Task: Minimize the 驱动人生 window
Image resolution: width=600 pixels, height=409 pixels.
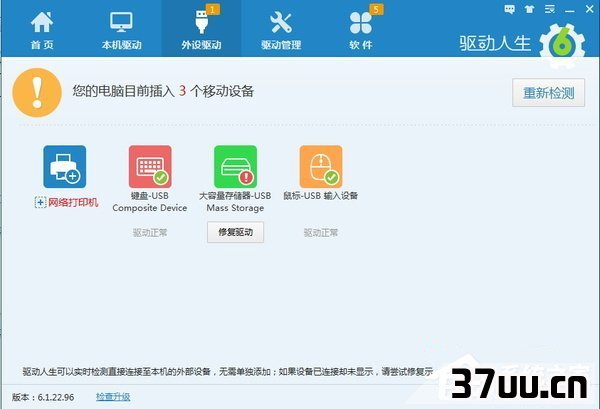Action: point(570,10)
